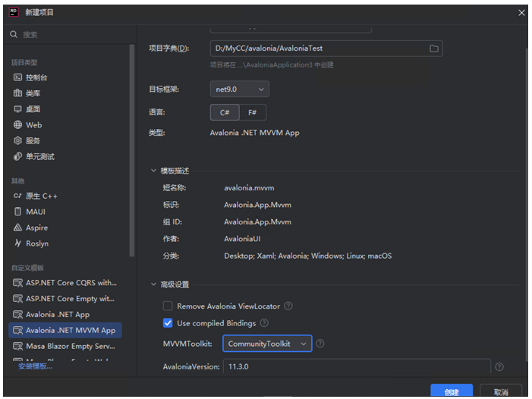532x399 pixels.
Task: Collapse the 高级设置 advanced settings section
Action: click(x=154, y=284)
